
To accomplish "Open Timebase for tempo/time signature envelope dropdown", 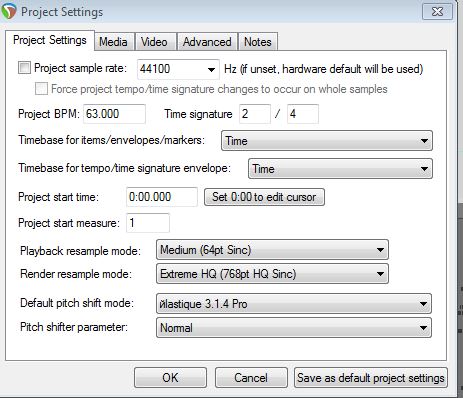I will [340, 169].
